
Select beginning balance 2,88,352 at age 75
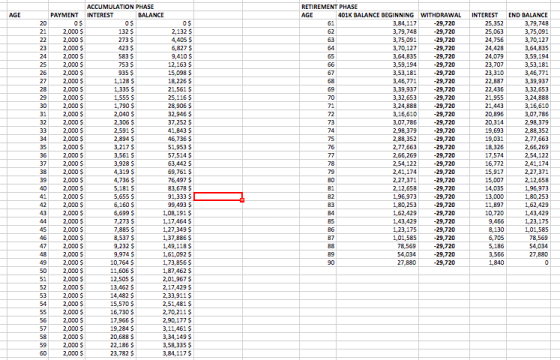click(x=377, y=139)
